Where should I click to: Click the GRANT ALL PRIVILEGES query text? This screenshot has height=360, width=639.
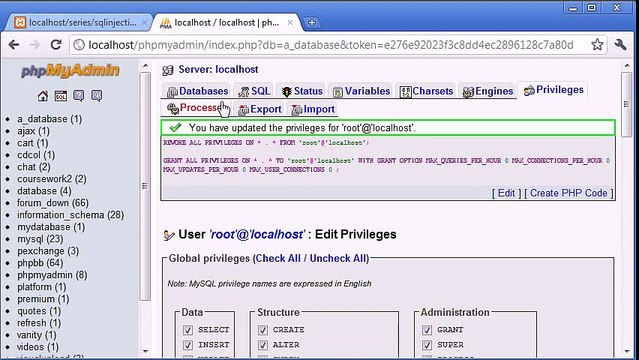386,165
